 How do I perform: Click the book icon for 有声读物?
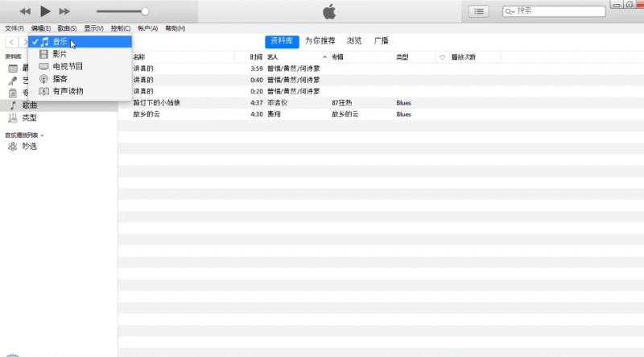[43, 91]
